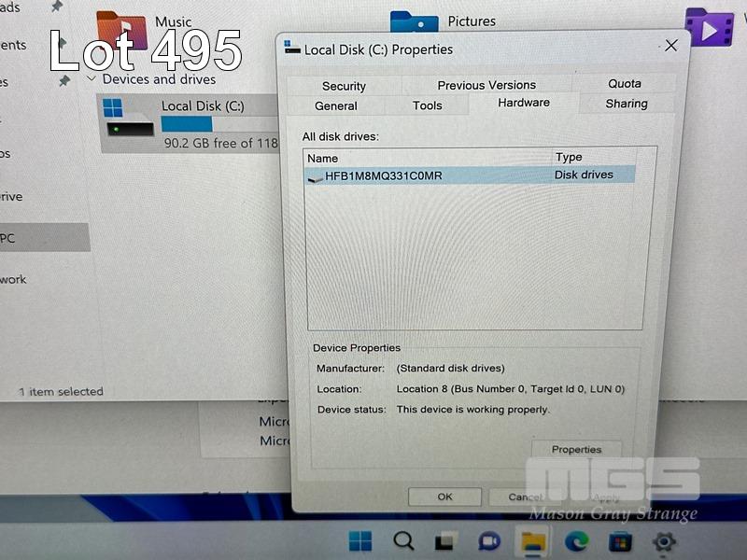
Task: Open Settings gear icon on the taskbar
Action: 664,541
